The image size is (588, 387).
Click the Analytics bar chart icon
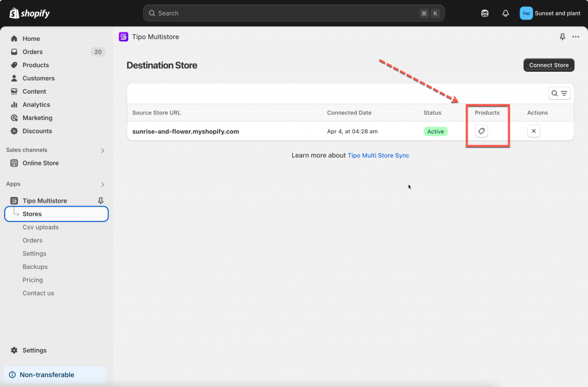pos(14,105)
